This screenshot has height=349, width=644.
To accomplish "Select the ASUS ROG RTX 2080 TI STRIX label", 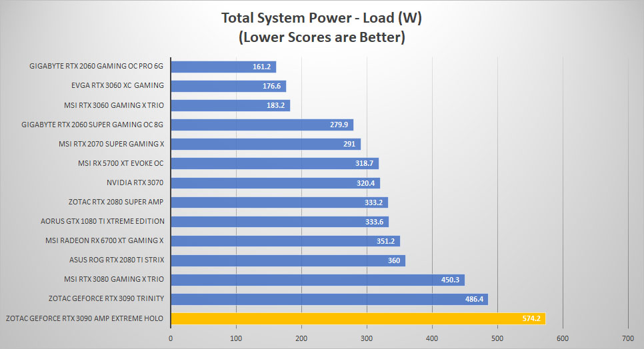I will point(117,260).
